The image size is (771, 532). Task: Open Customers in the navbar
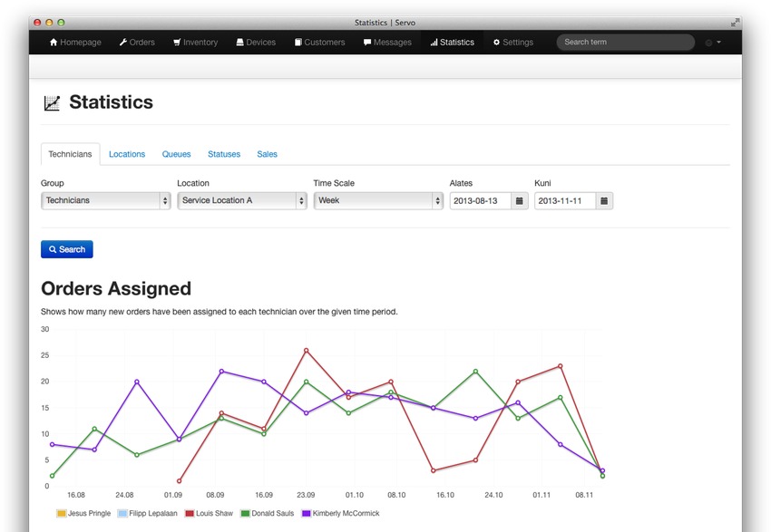pyautogui.click(x=319, y=43)
